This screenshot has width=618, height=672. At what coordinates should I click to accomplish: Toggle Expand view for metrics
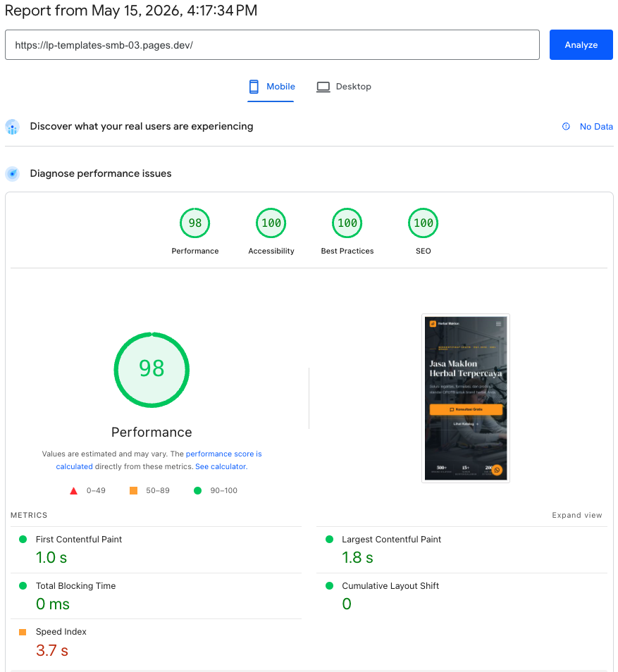pos(577,515)
